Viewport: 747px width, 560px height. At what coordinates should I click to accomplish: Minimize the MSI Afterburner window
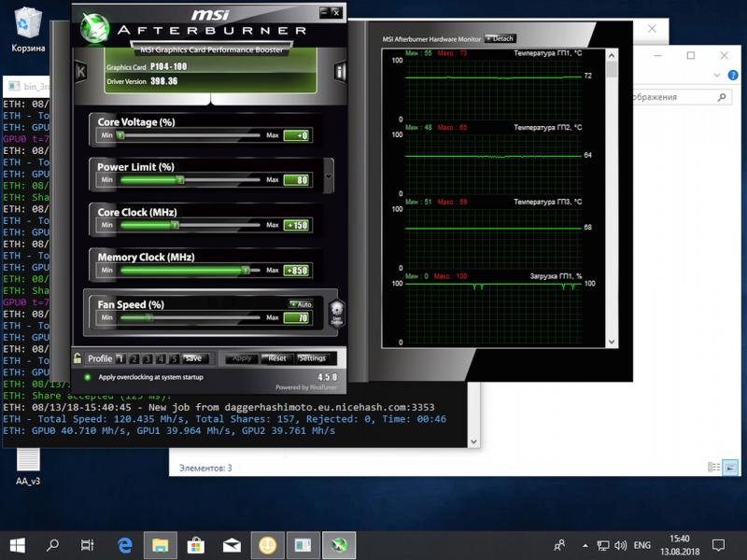coord(324,12)
